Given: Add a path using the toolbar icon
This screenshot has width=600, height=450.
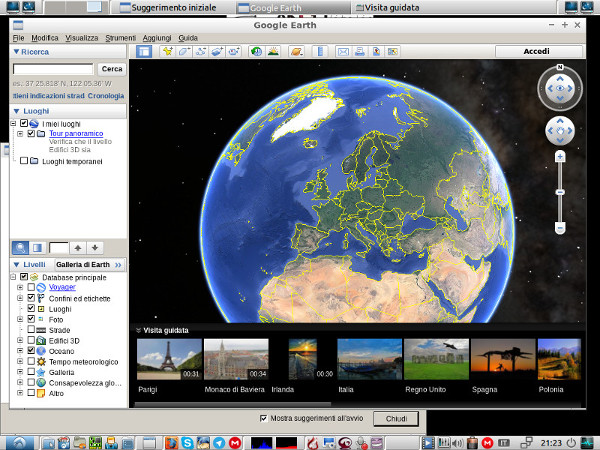Looking at the screenshot, I should (x=201, y=51).
